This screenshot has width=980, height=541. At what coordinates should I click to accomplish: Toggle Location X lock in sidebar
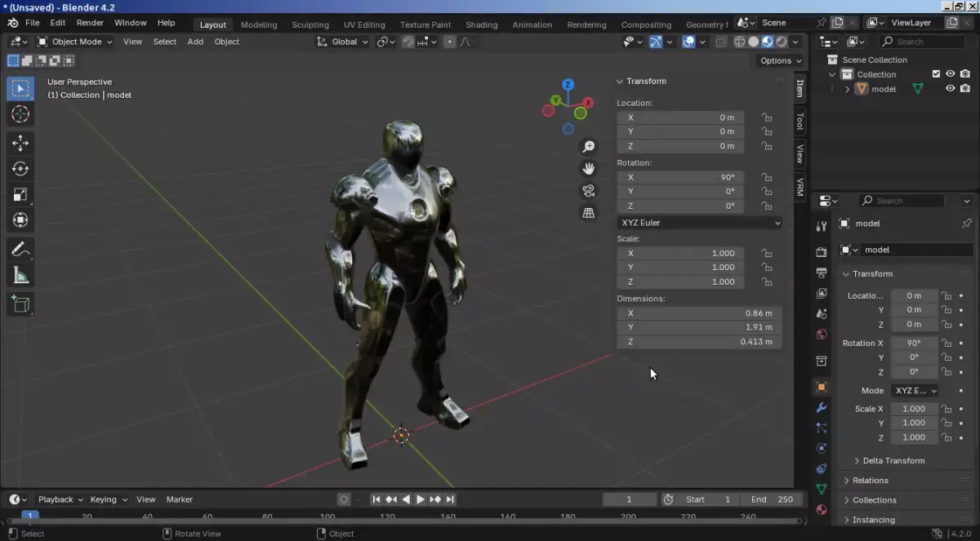pyautogui.click(x=767, y=118)
